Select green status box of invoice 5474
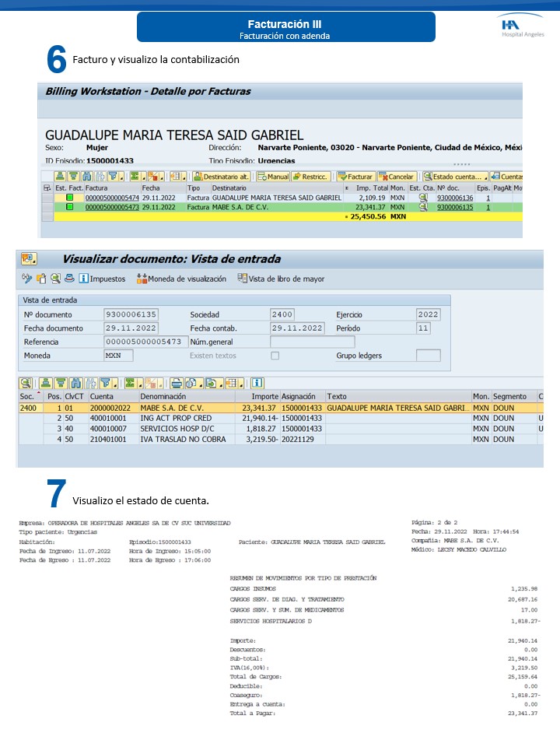Image resolution: width=560 pixels, height=747 pixels. [69, 198]
